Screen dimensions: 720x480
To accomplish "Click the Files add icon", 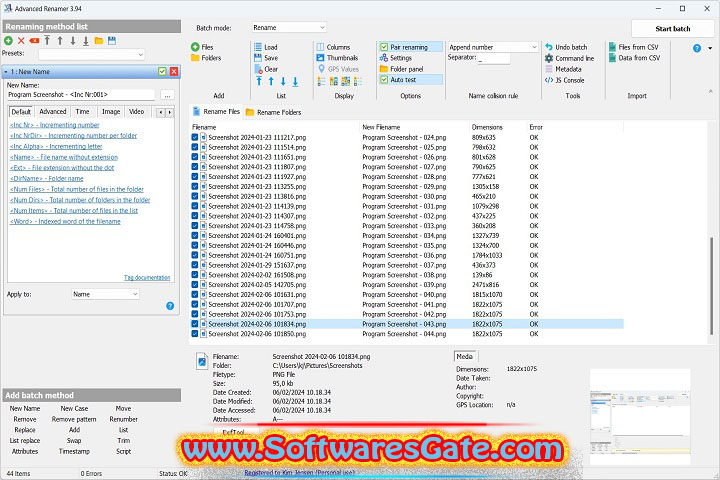I will pos(195,47).
